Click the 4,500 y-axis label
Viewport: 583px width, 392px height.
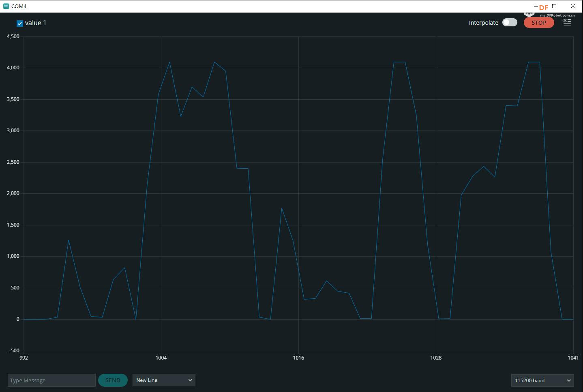coord(13,36)
